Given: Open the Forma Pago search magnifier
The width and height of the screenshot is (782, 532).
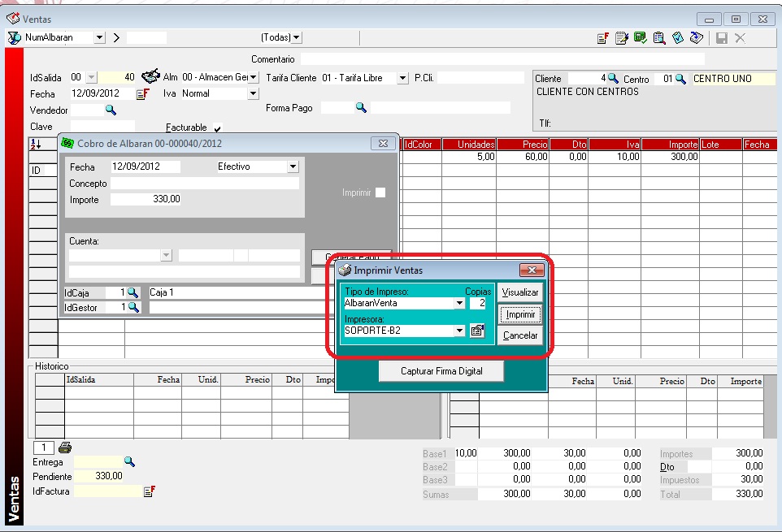Looking at the screenshot, I should click(361, 107).
